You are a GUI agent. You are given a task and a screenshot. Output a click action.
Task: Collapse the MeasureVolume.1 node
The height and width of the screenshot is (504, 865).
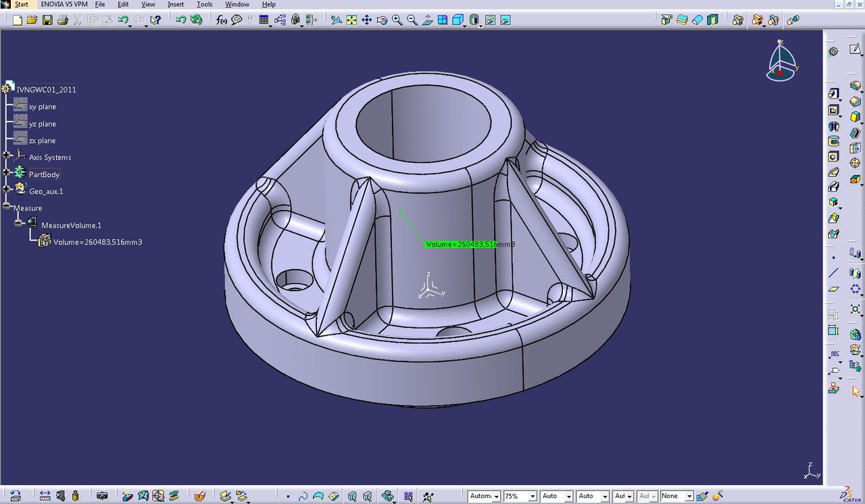click(19, 222)
